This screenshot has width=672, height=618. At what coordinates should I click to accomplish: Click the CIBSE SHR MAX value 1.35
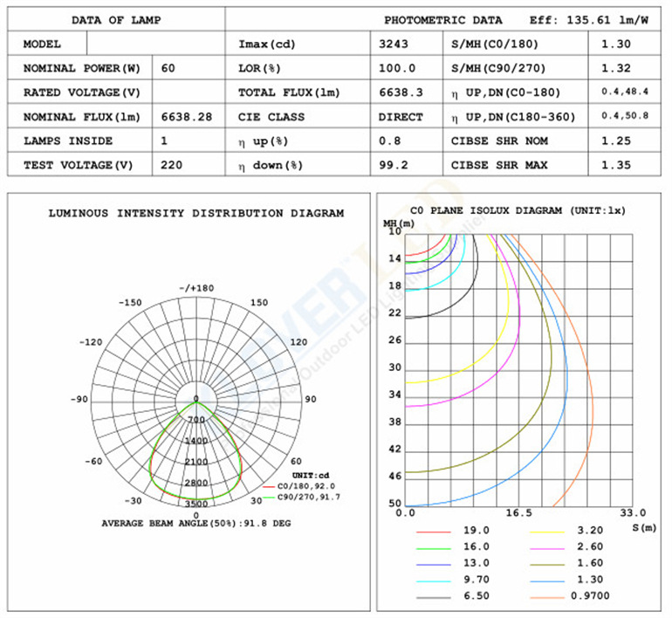616,165
